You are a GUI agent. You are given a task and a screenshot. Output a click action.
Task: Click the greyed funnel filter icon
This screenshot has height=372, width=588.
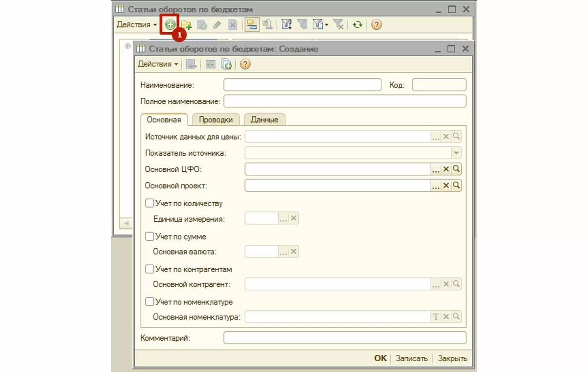click(x=302, y=24)
